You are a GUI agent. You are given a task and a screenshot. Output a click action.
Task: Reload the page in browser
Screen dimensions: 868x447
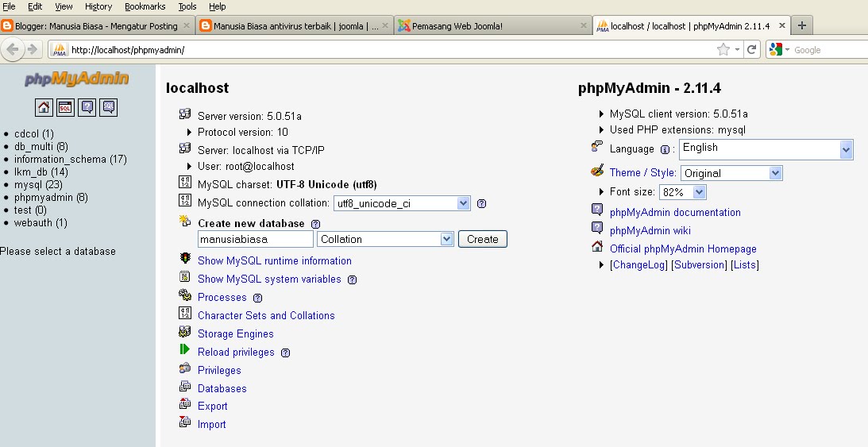752,50
